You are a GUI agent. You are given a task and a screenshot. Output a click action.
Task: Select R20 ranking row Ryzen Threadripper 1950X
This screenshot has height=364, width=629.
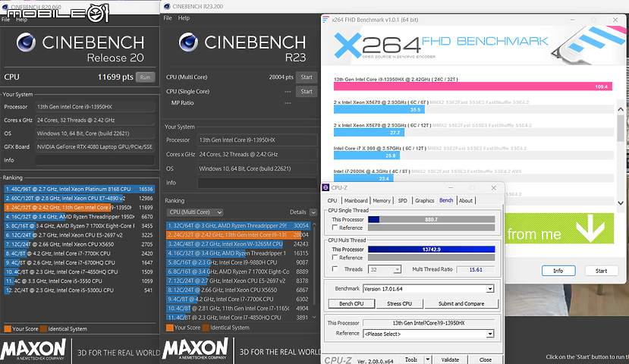(x=79, y=216)
